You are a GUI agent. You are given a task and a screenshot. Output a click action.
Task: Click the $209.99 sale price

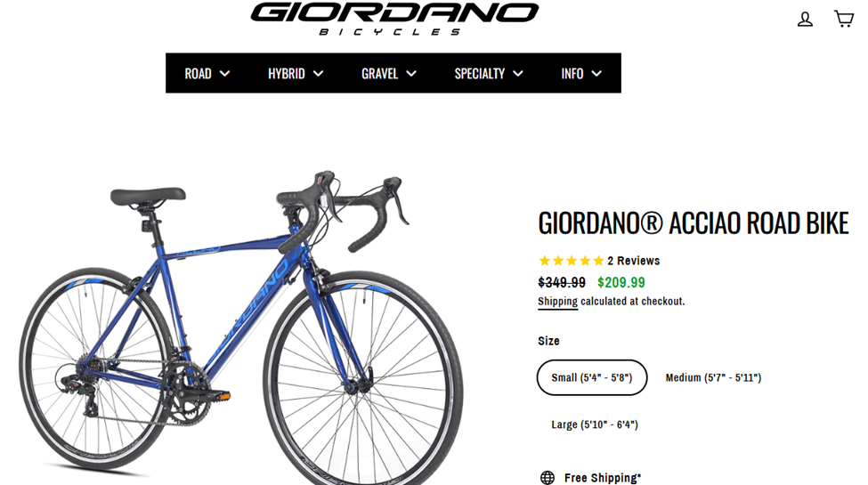point(621,282)
